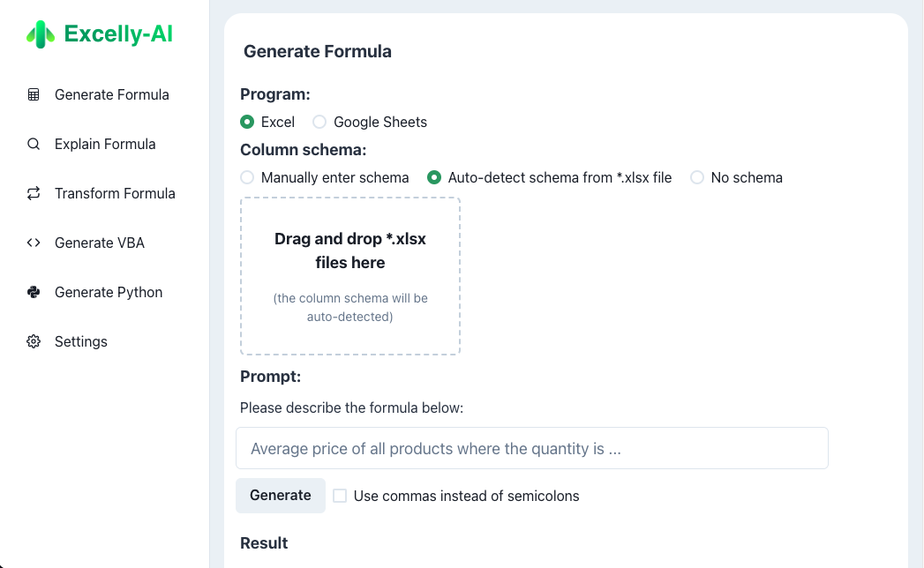Viewport: 924px width, 568px height.
Task: Select Auto-detect schema from *.xlsx file
Action: pos(433,177)
